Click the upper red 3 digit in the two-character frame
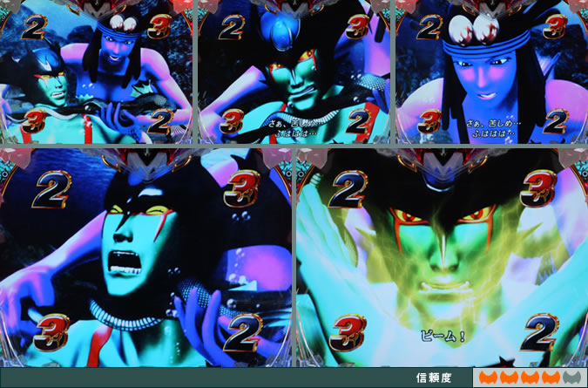Image resolution: width=588 pixels, height=388 pixels. (x=159, y=26)
